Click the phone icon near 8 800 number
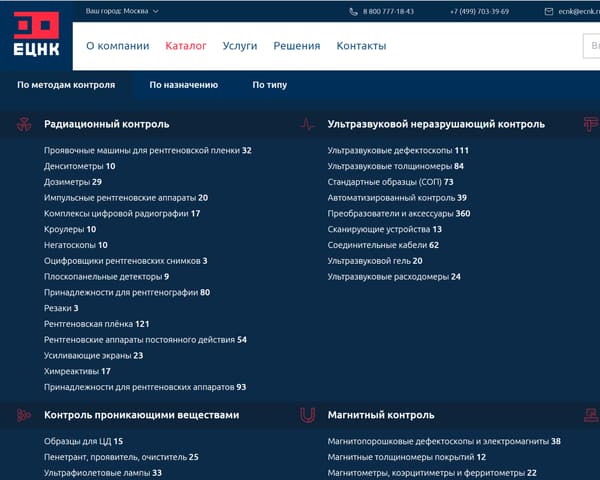The image size is (600, 480). point(353,11)
